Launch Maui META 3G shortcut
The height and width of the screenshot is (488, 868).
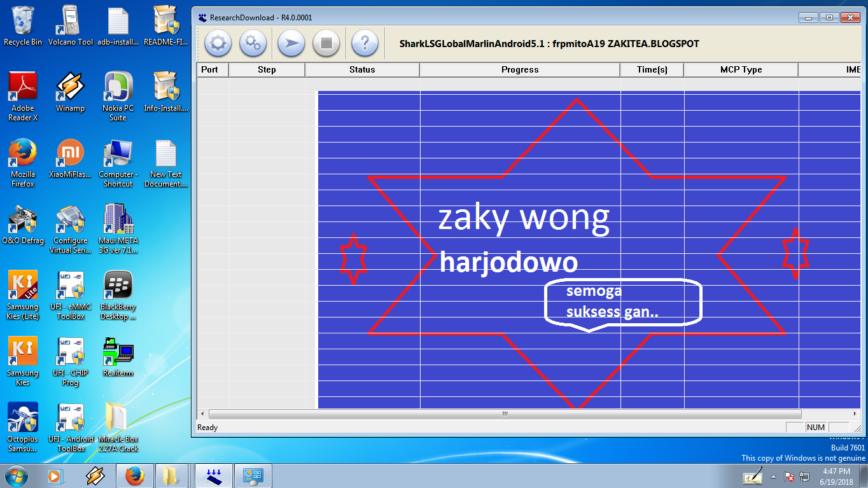pyautogui.click(x=118, y=228)
